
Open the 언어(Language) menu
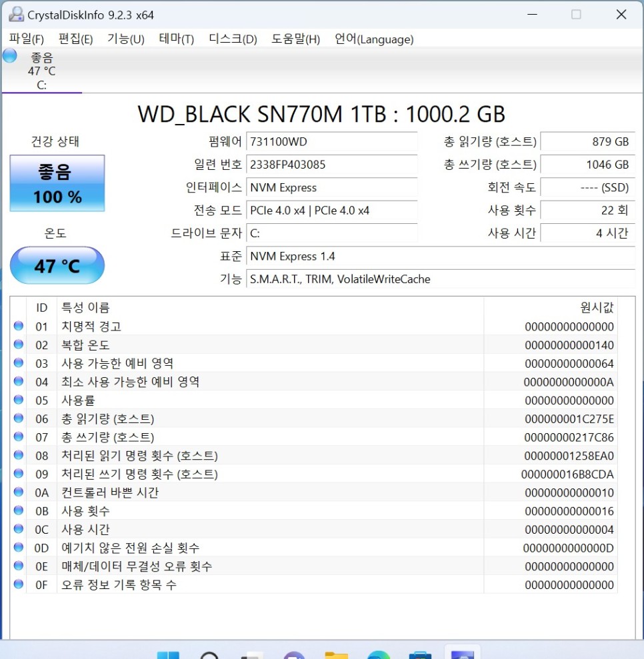pos(374,39)
